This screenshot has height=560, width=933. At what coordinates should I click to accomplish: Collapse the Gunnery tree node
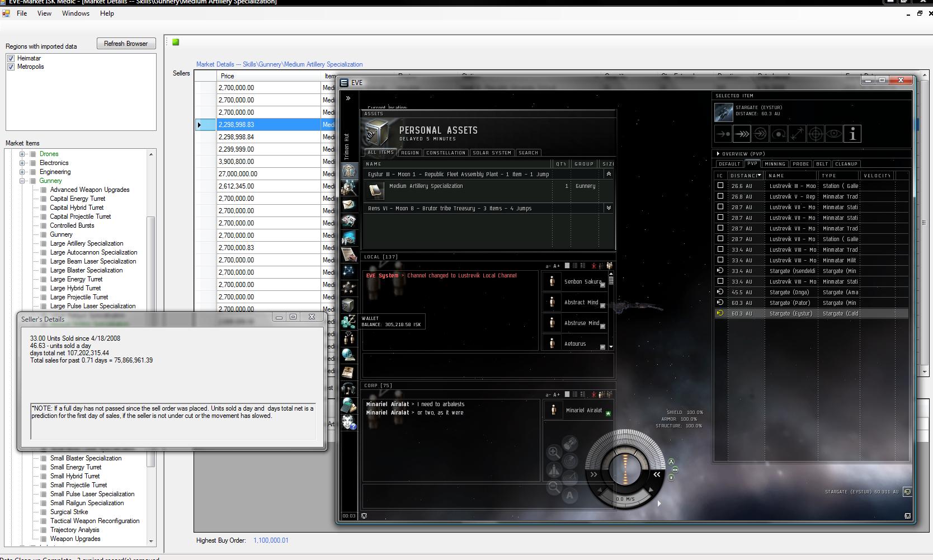(x=22, y=181)
